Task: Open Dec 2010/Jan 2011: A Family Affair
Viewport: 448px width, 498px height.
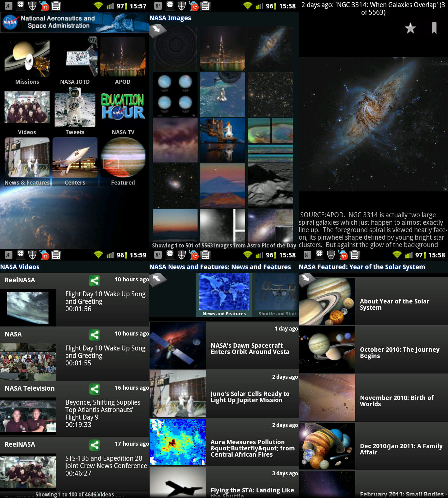Action: click(x=373, y=446)
